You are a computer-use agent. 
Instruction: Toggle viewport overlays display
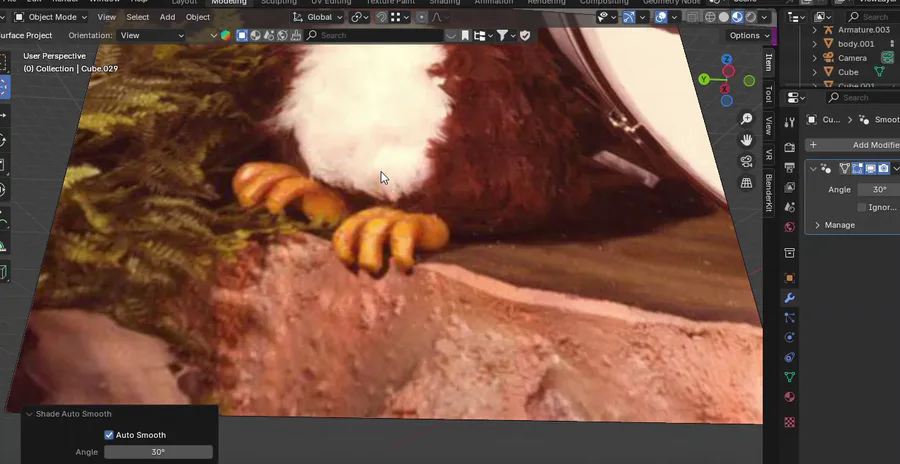pos(661,17)
